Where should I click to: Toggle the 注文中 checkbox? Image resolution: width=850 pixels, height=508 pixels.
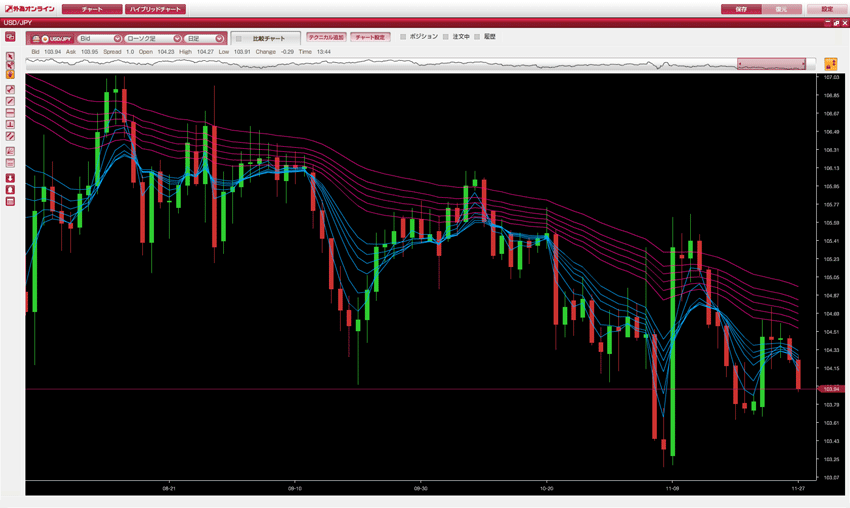(x=446, y=37)
